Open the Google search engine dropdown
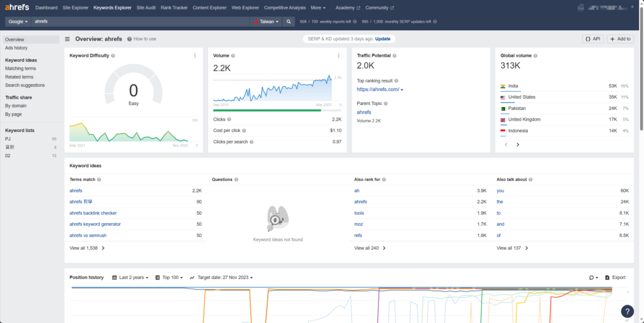The height and width of the screenshot is (323, 644). click(x=18, y=22)
